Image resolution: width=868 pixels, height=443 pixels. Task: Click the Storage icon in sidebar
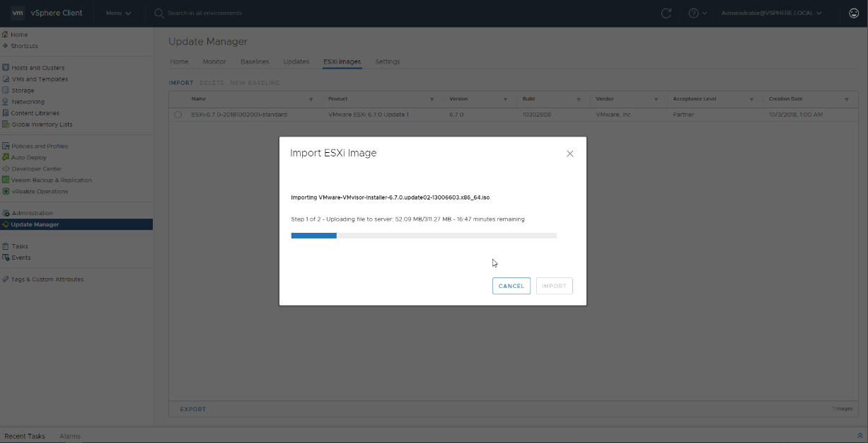[x=6, y=91]
